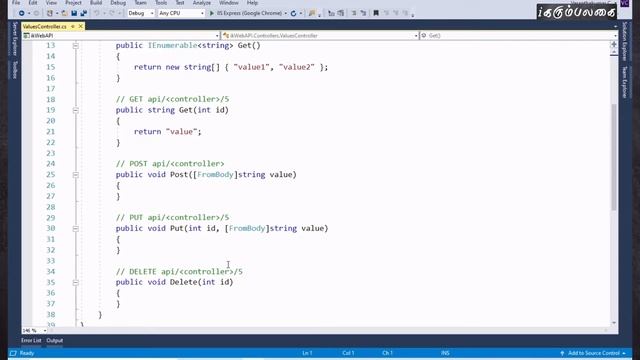Click Add to Source Control in status bar
The image size is (640, 360).
click(x=593, y=353)
